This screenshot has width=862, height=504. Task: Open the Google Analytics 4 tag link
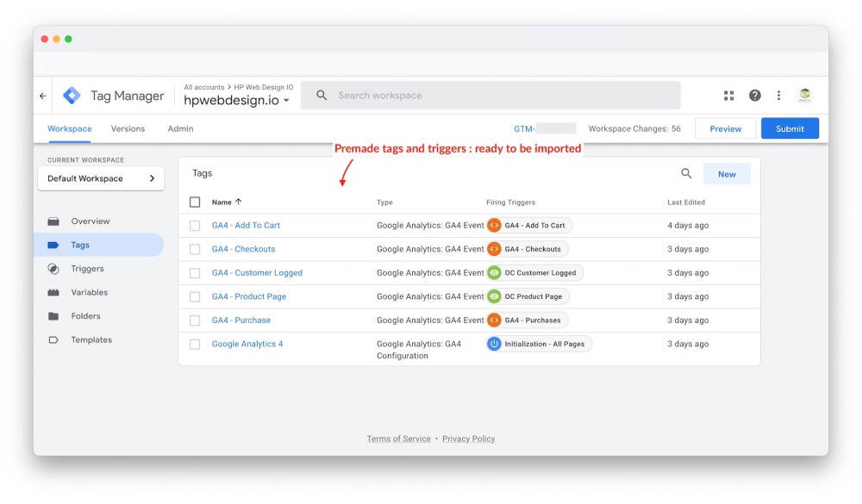[247, 344]
